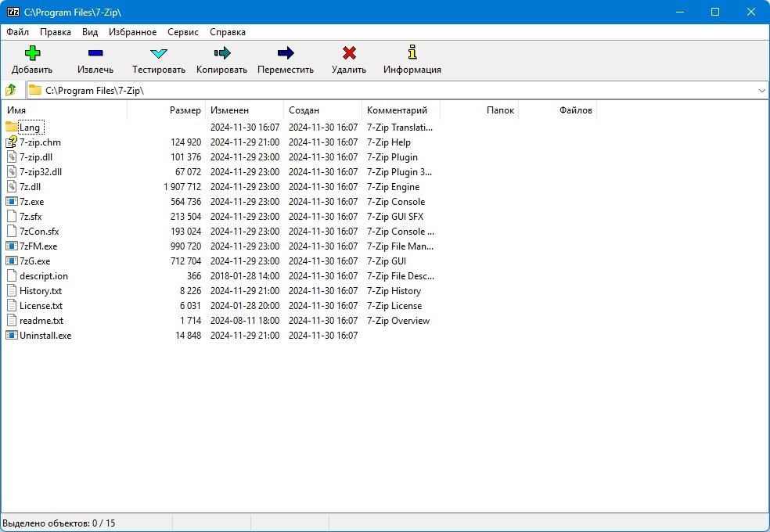The width and height of the screenshot is (770, 532).
Task: Click the Копировать double-arrow icon
Action: click(222, 52)
